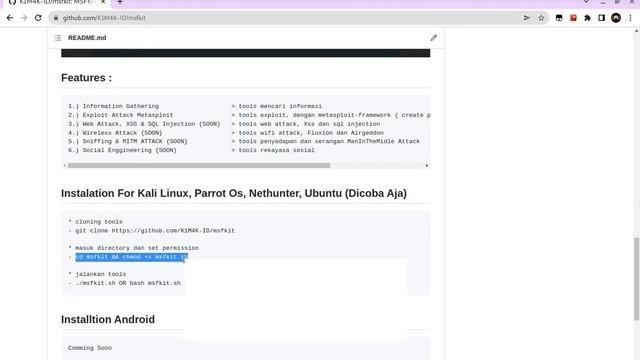Reload the GitHub page

pos(38,18)
